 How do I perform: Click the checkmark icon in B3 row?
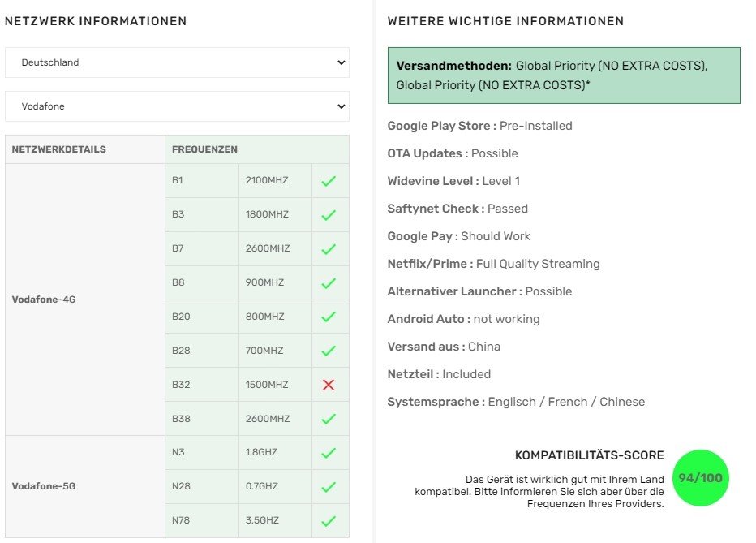329,215
